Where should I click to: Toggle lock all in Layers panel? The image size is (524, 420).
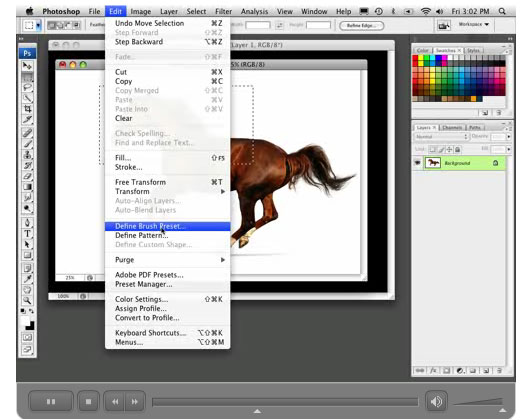[457, 149]
